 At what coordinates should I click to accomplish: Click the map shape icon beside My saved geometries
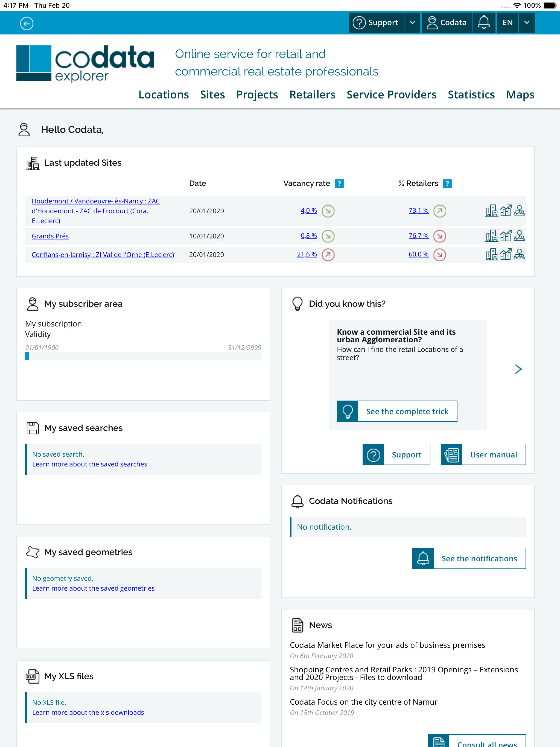(x=33, y=553)
